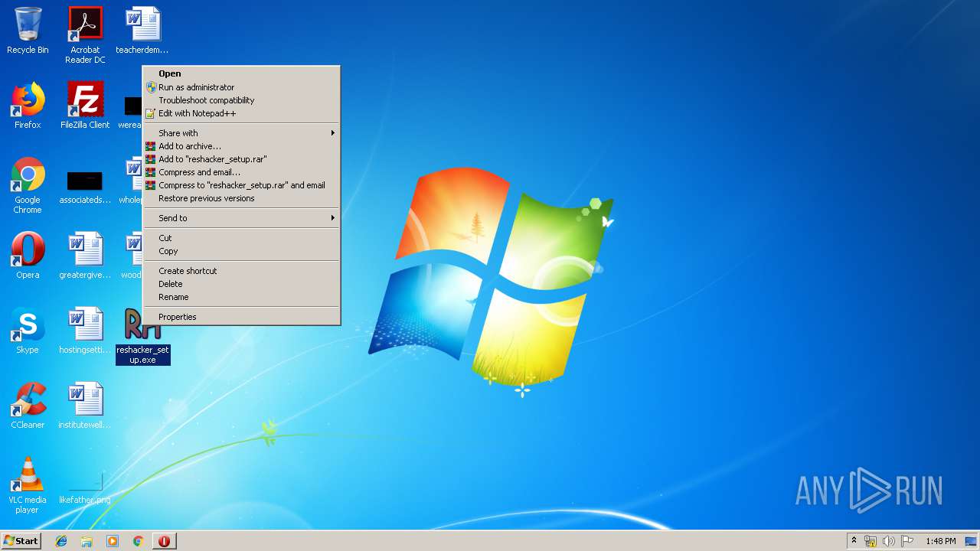This screenshot has height=551, width=980.
Task: Open the Start menu
Action: 21,541
